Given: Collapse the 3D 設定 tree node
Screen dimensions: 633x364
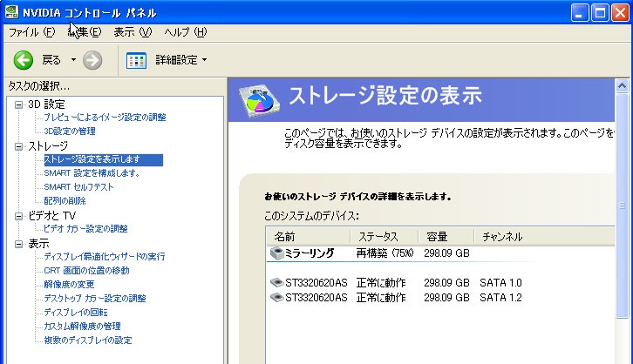Looking at the screenshot, I should [x=18, y=104].
